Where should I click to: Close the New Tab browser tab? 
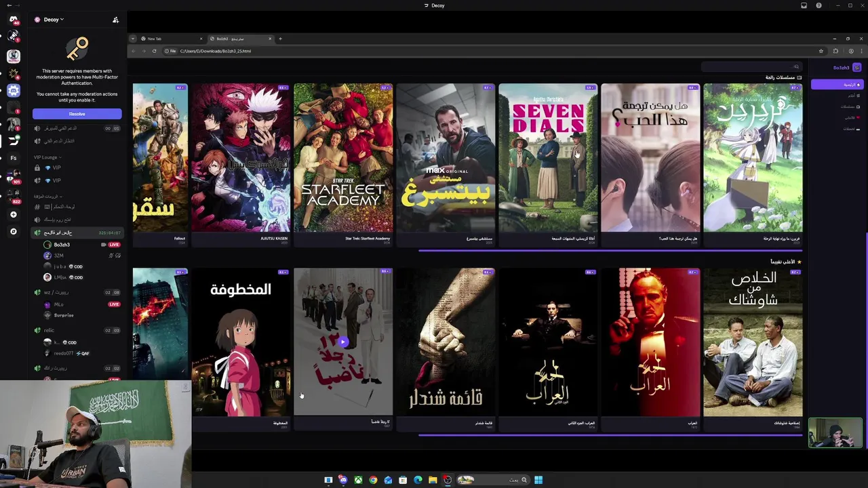(201, 39)
